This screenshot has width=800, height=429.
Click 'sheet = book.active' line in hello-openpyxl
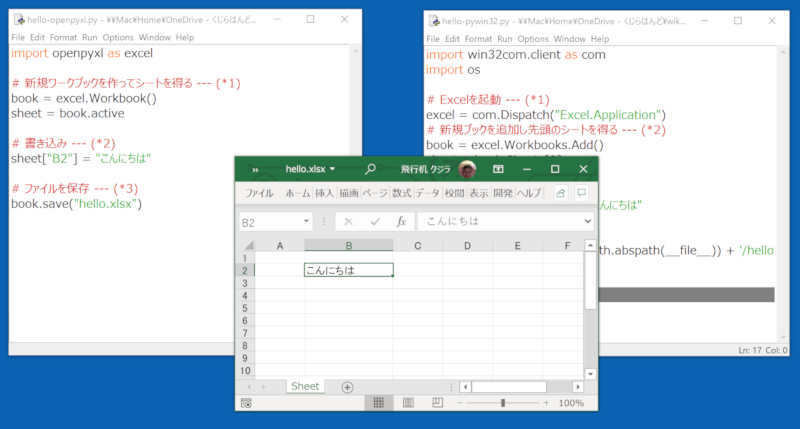tap(68, 113)
